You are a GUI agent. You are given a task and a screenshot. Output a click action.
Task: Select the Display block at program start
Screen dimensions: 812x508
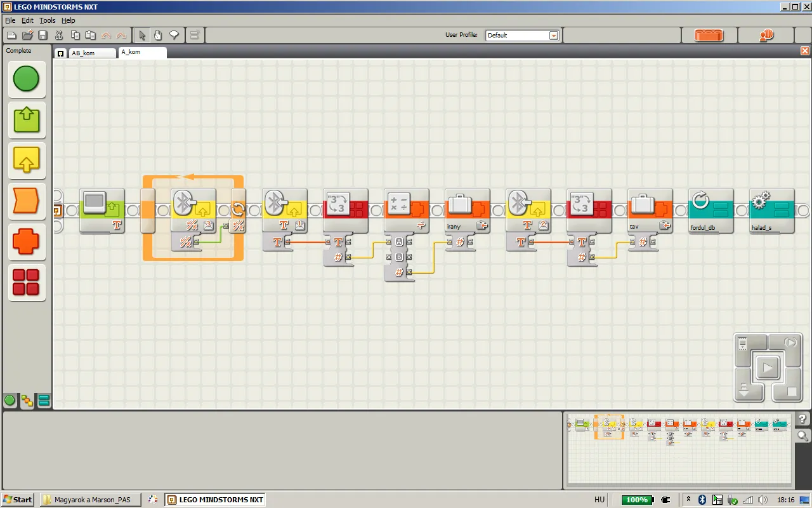click(x=102, y=210)
